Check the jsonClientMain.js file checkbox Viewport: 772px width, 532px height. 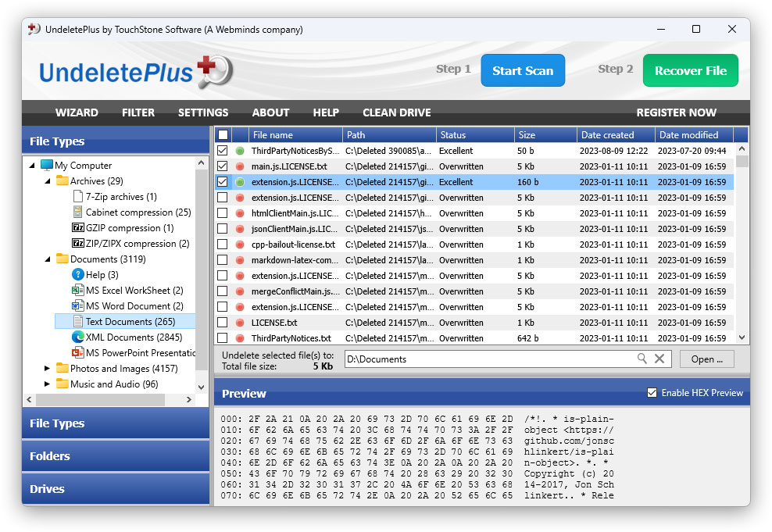coord(223,229)
